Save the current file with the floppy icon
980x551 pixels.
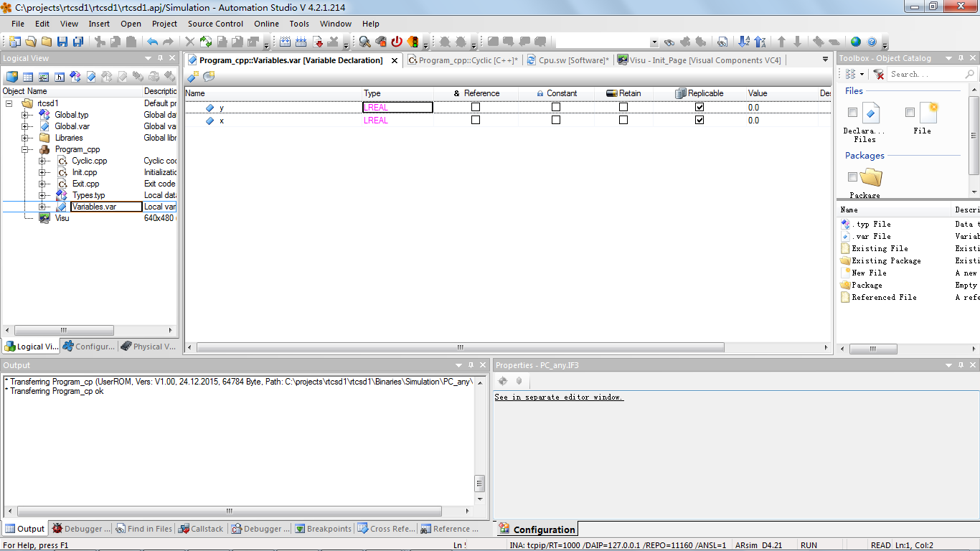62,42
